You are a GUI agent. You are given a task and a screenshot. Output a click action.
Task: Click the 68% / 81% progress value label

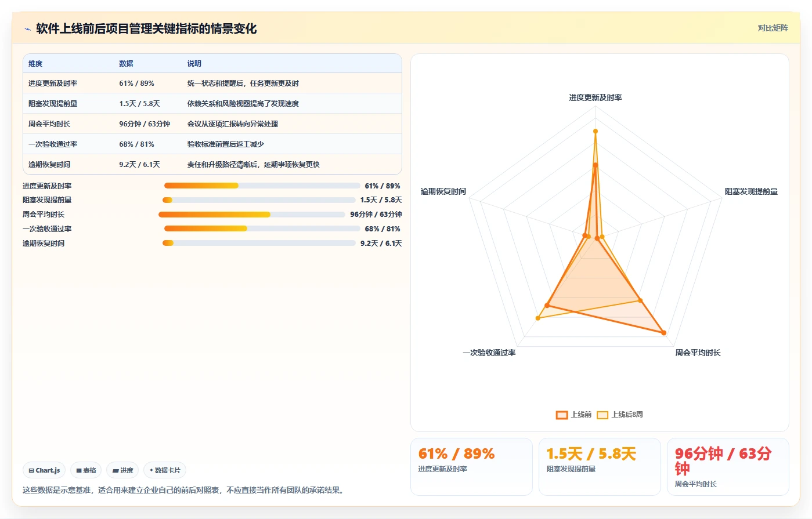382,229
